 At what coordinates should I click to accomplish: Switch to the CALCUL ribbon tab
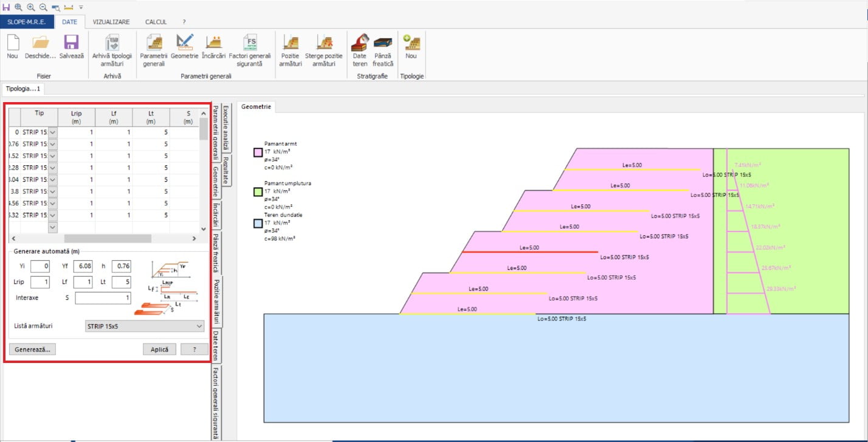[156, 22]
